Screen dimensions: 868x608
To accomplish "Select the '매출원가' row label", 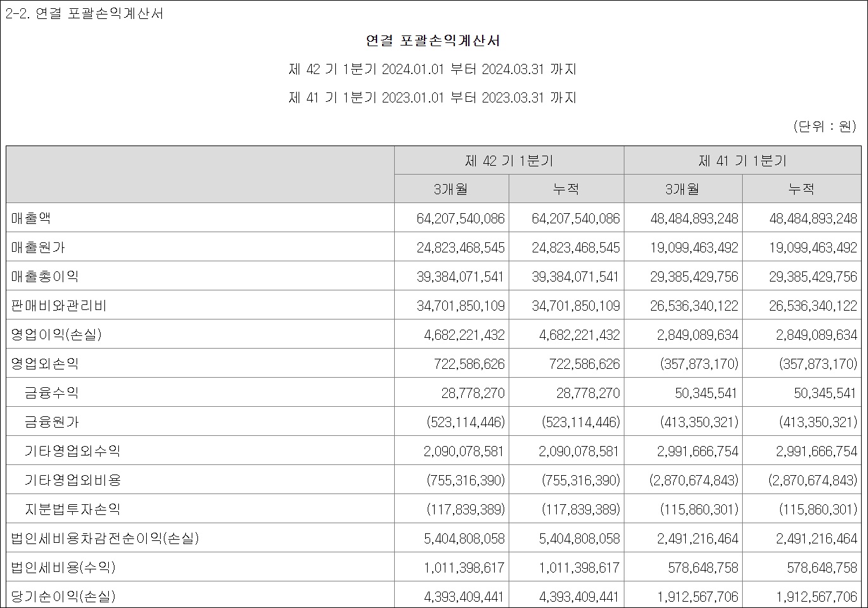I will (x=38, y=247).
